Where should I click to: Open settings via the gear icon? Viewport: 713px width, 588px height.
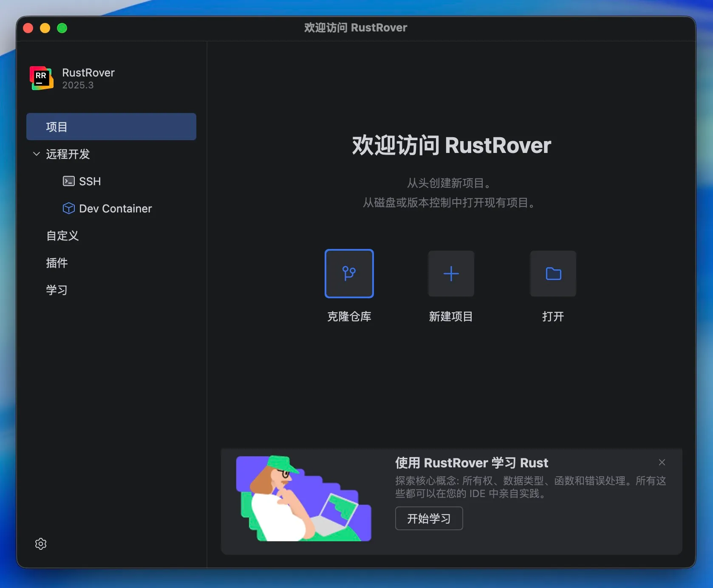[41, 544]
